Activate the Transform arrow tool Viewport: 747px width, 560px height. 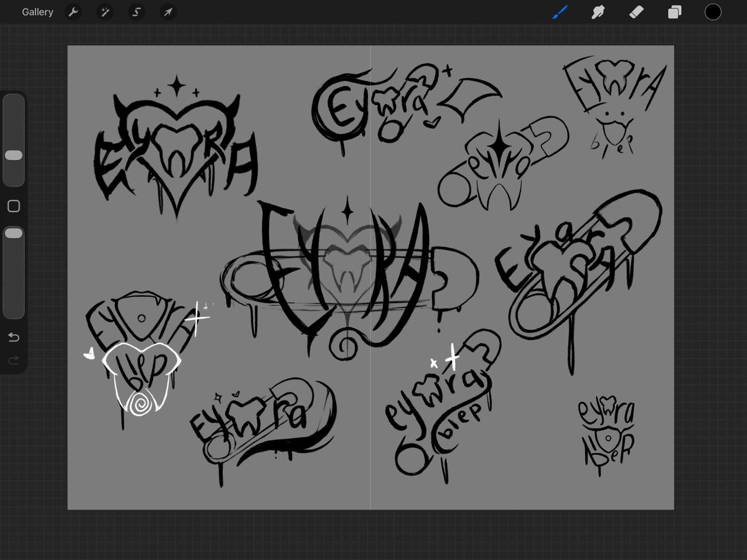(x=168, y=12)
